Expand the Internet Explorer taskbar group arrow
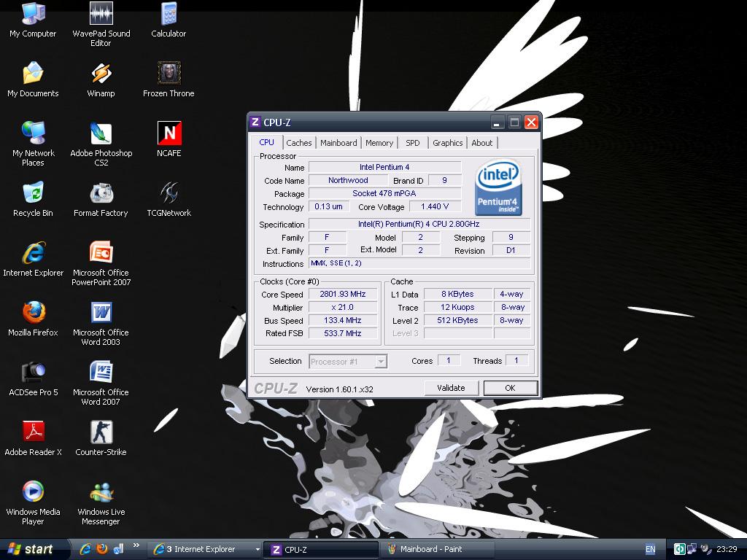Viewport: 747px width, 560px height. click(x=258, y=550)
